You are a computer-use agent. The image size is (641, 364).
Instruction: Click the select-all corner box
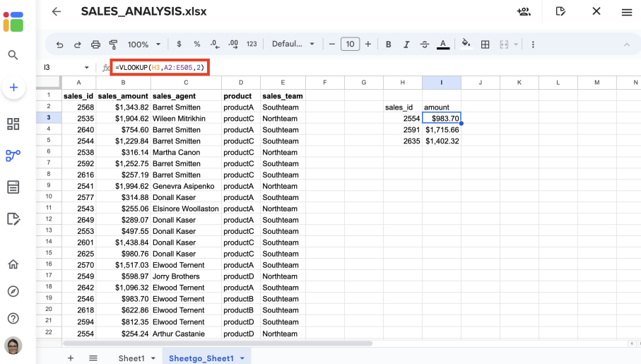[x=49, y=82]
